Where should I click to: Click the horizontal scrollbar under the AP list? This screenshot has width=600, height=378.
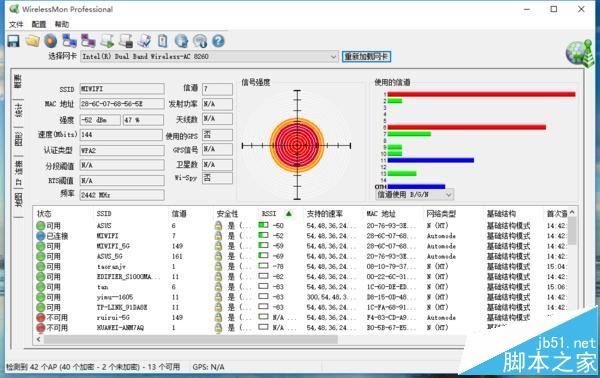point(191,339)
